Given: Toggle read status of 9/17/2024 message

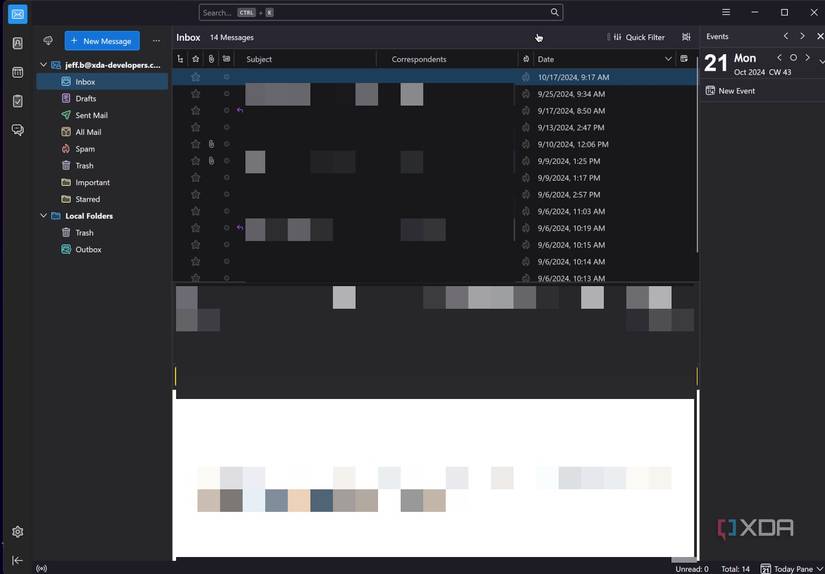Looking at the screenshot, I should pos(226,111).
